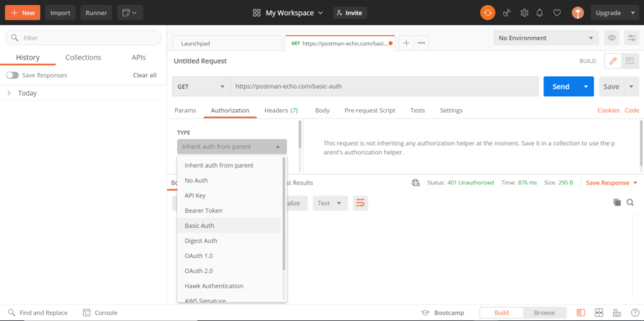The height and width of the screenshot is (321, 644).
Task: Open the Save Response dropdown
Action: point(611,183)
